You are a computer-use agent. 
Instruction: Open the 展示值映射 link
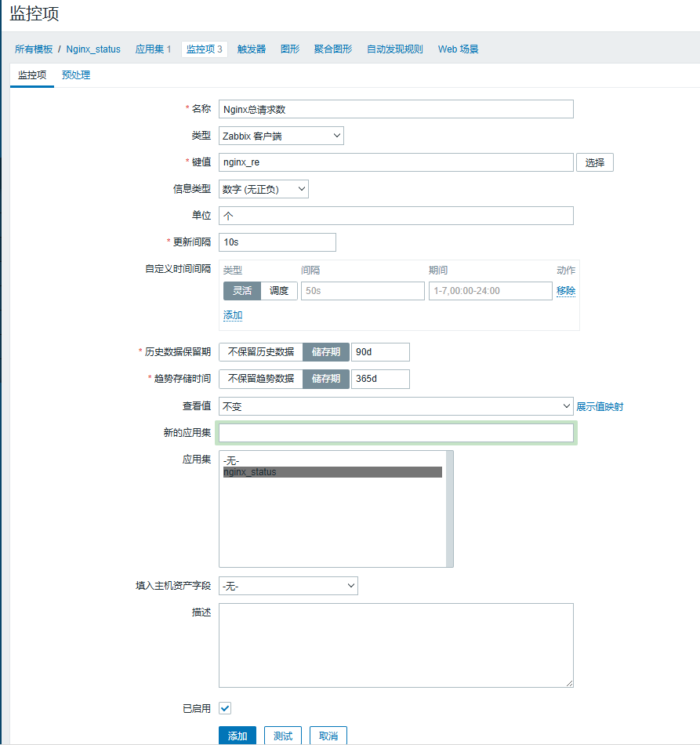pos(600,407)
